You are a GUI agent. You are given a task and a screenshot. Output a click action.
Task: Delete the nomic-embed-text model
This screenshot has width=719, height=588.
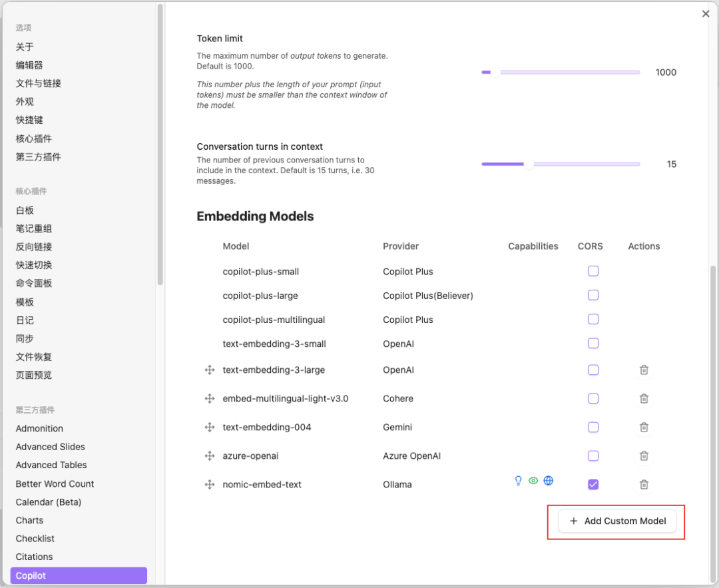tap(644, 484)
